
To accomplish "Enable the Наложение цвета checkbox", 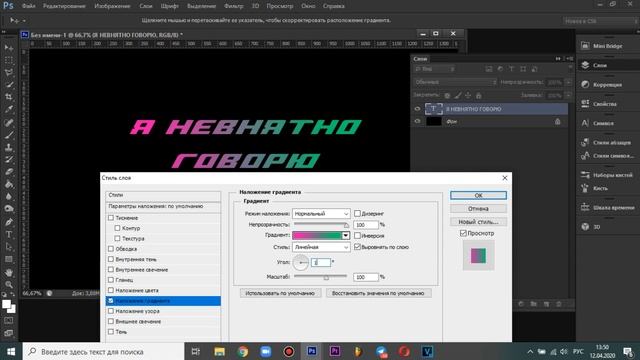I will [111, 290].
